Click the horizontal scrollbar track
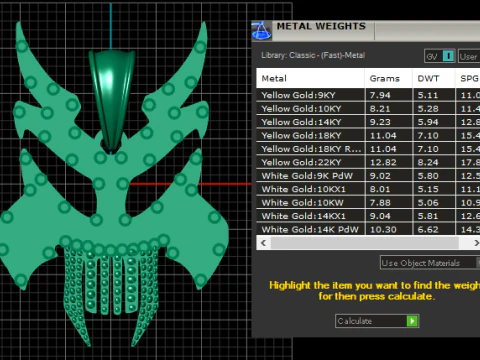 coord(365,243)
